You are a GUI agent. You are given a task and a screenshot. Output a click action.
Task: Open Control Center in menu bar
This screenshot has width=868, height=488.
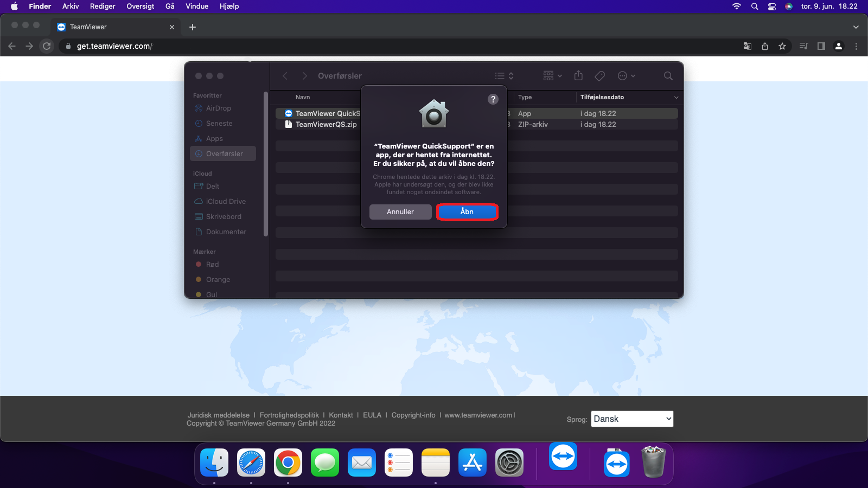(x=772, y=7)
